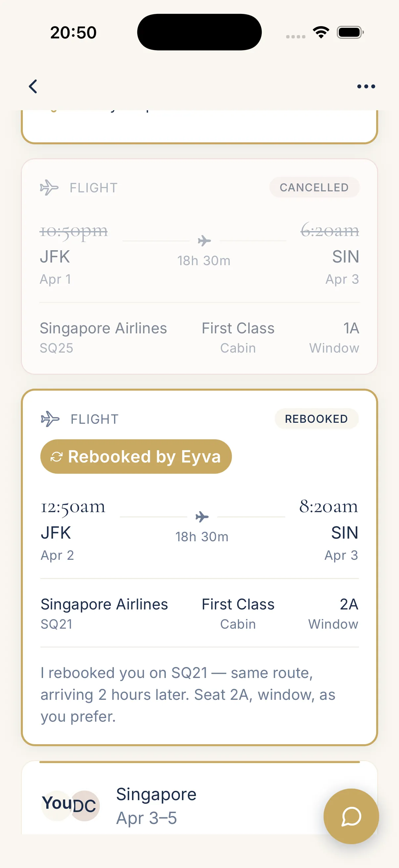Select the 'You' traveler avatar
Viewport: 399px width, 868px height.
[x=56, y=805]
